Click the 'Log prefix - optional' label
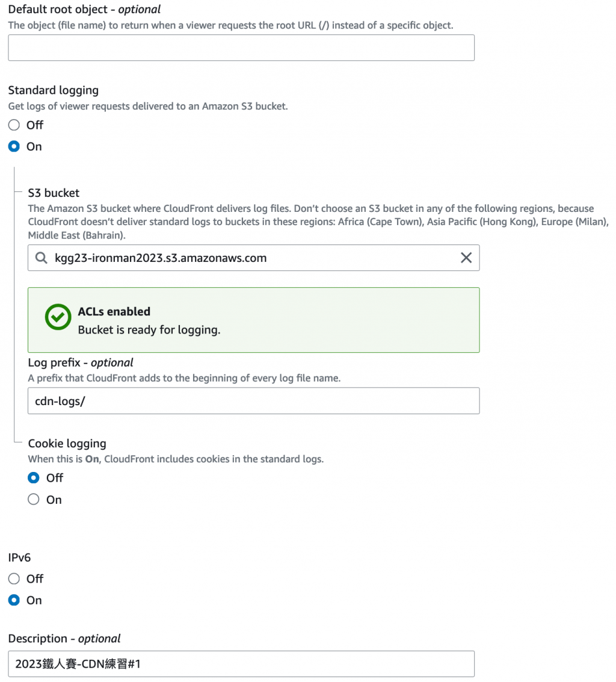The height and width of the screenshot is (682, 616). click(81, 363)
